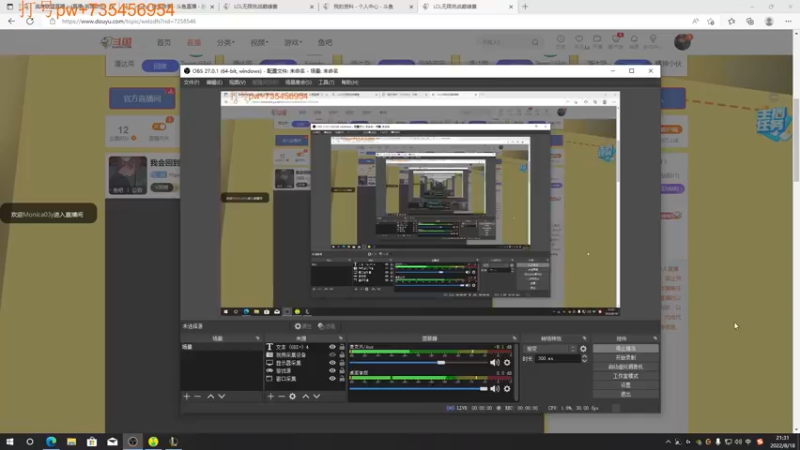
Task: Mute the 麦克风/Aux speaker icon
Action: coord(494,363)
